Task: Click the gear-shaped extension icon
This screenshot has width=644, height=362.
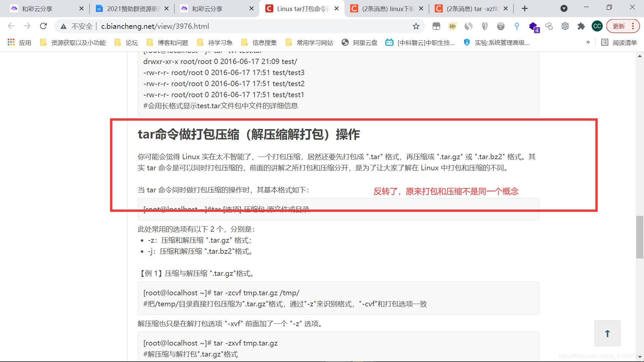Action: [x=501, y=26]
